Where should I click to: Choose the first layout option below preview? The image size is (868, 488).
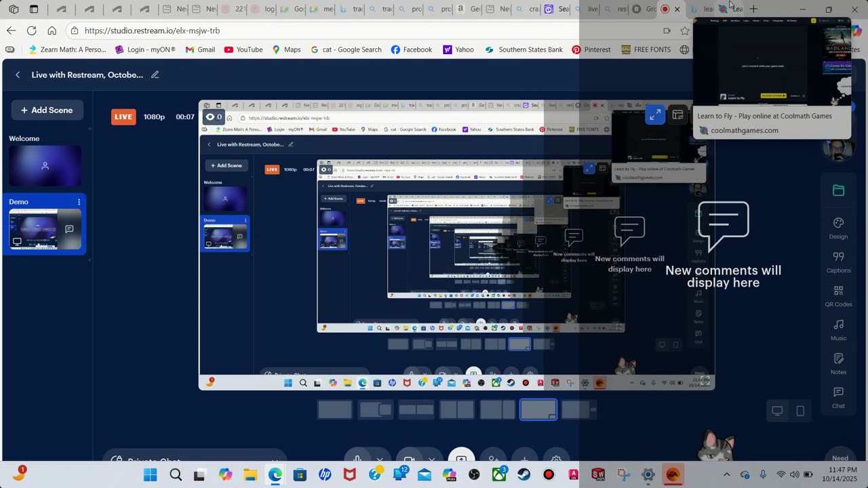pos(335,409)
